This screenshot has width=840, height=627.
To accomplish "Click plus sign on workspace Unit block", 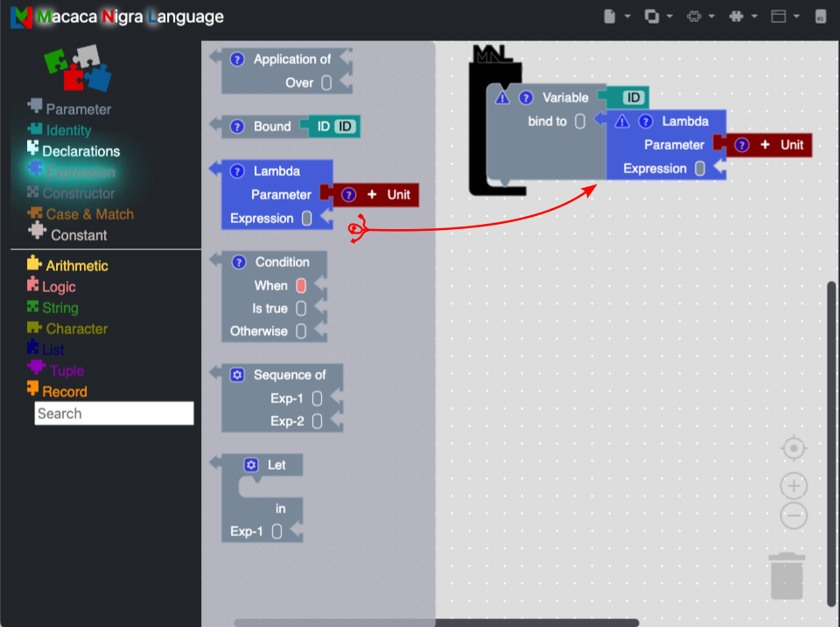I will (x=764, y=145).
